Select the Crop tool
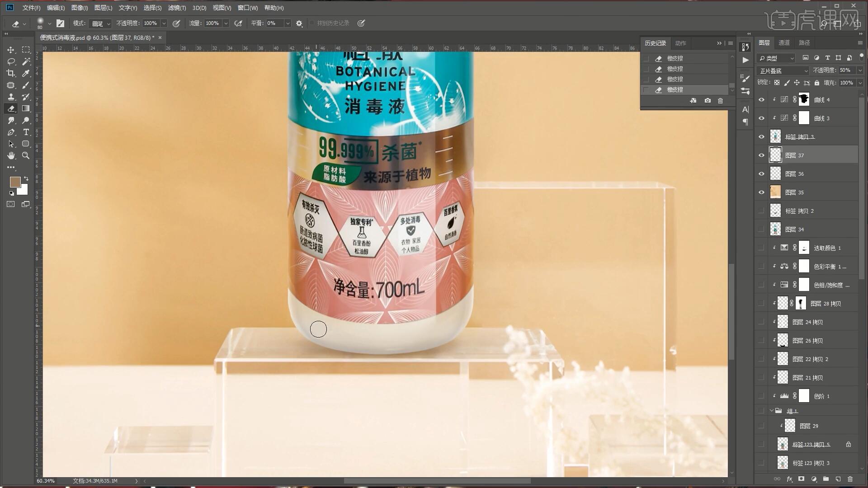This screenshot has height=488, width=868. (x=11, y=73)
